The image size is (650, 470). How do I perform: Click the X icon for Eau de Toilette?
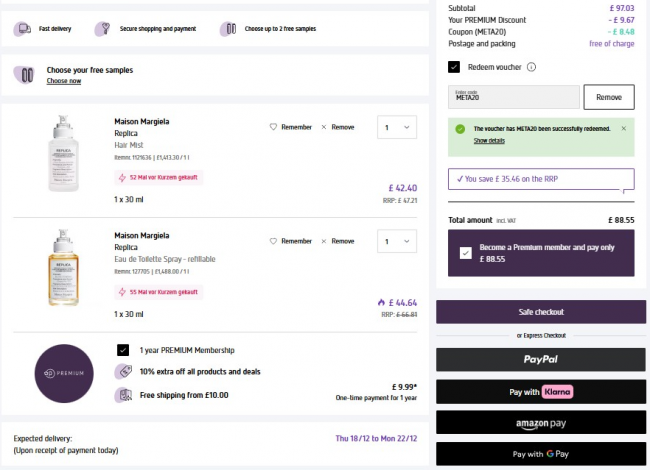[x=323, y=241]
